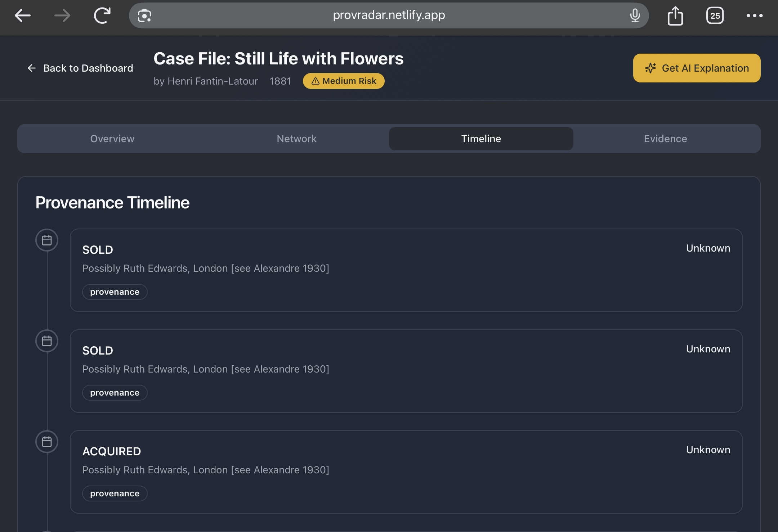Click the ACQUIRED entry calendar marker

pos(47,442)
